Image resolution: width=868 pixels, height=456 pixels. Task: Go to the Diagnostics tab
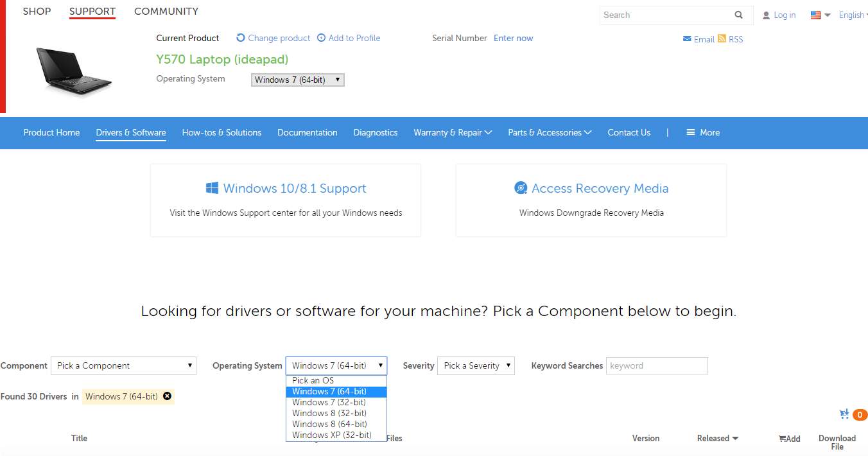[375, 132]
